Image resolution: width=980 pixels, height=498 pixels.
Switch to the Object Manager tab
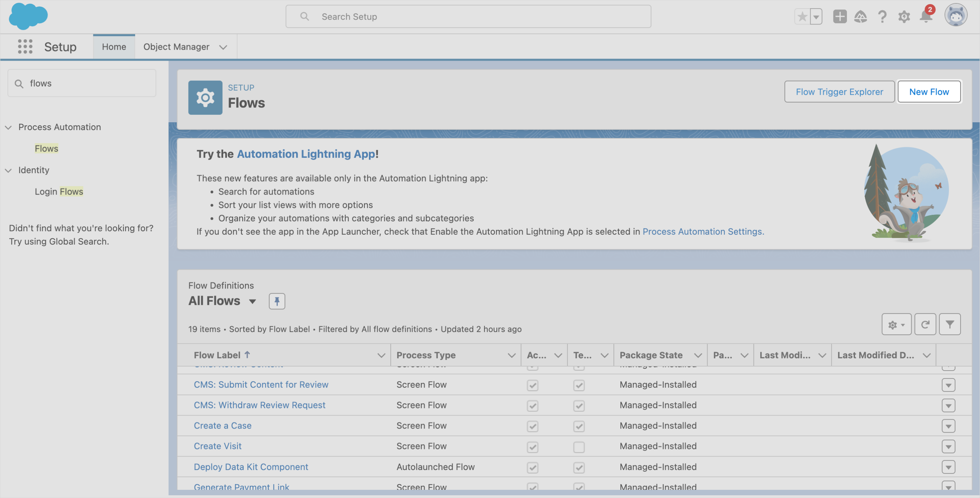pos(177,46)
